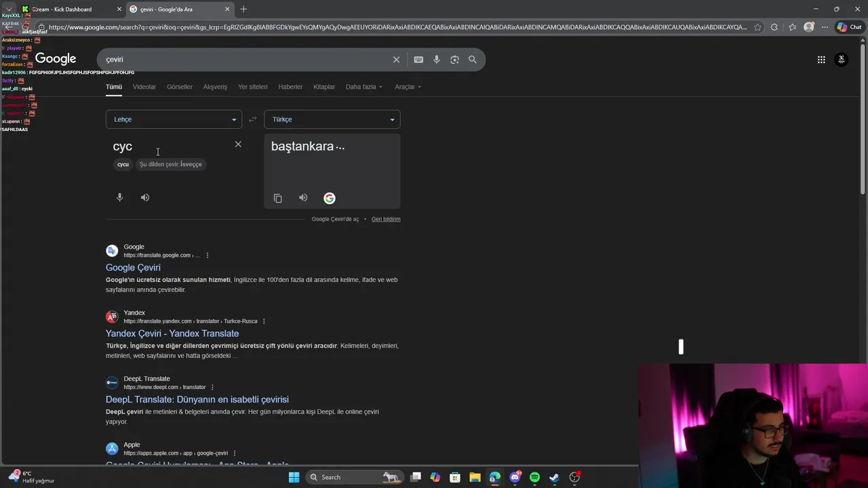Click the Google G icon in translation box
The height and width of the screenshot is (488, 868).
(x=330, y=198)
